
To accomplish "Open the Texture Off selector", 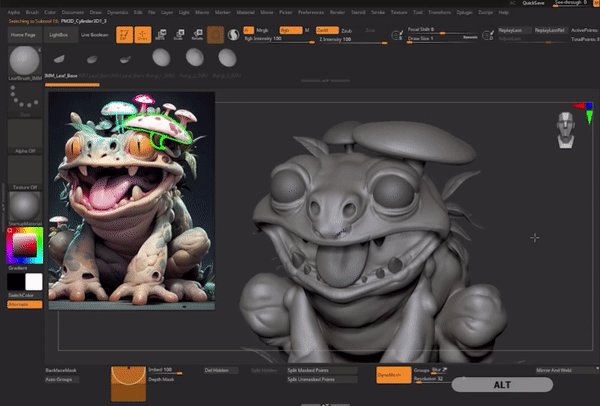I will tap(25, 171).
